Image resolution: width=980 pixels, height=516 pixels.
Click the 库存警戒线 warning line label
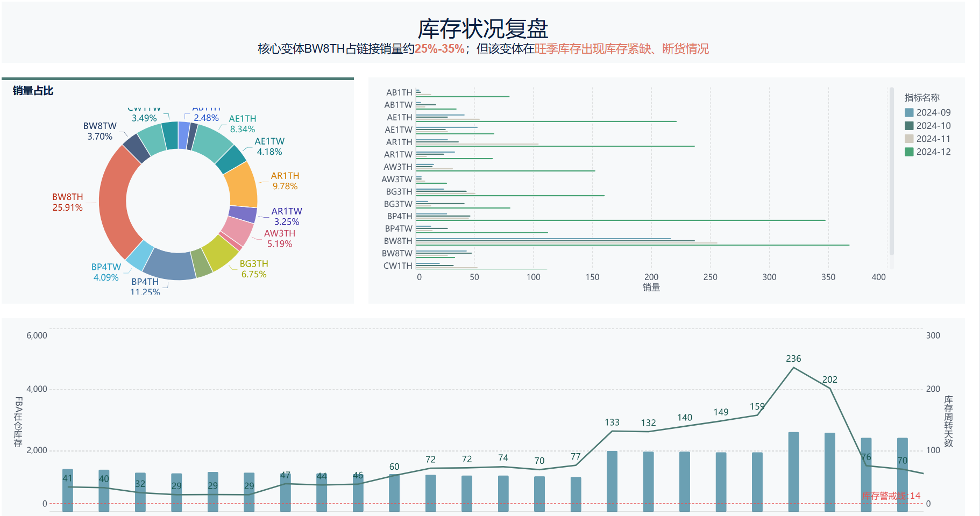[x=891, y=496]
